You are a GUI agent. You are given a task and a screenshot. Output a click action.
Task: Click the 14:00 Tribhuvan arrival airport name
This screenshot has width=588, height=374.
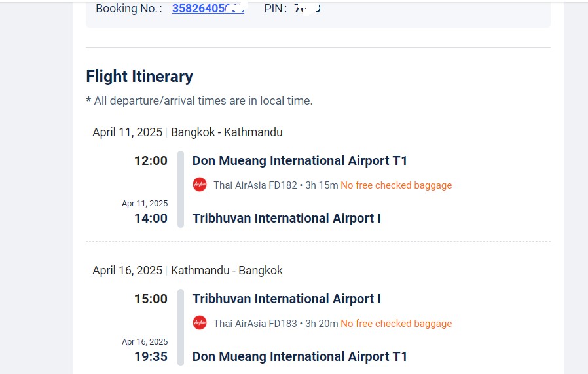[x=287, y=218]
